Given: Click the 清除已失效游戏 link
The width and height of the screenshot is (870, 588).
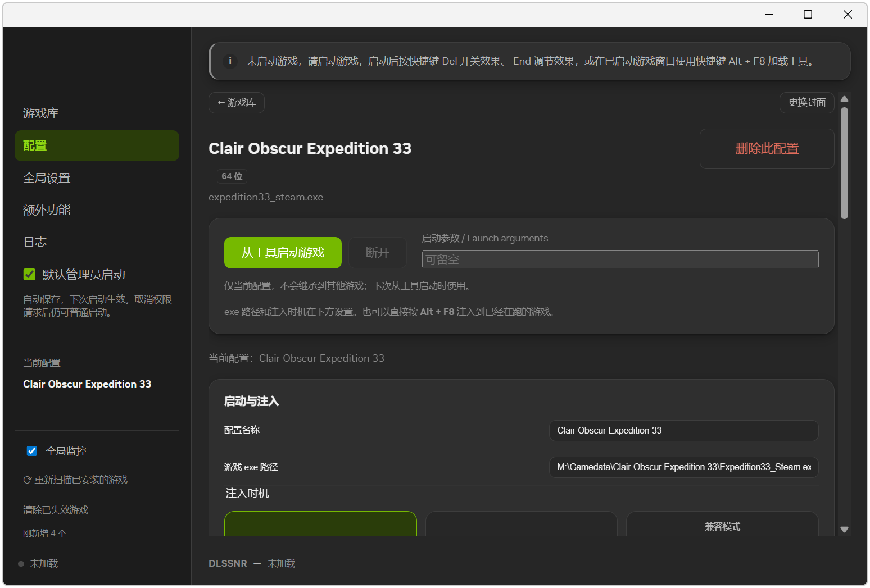Looking at the screenshot, I should 56,510.
